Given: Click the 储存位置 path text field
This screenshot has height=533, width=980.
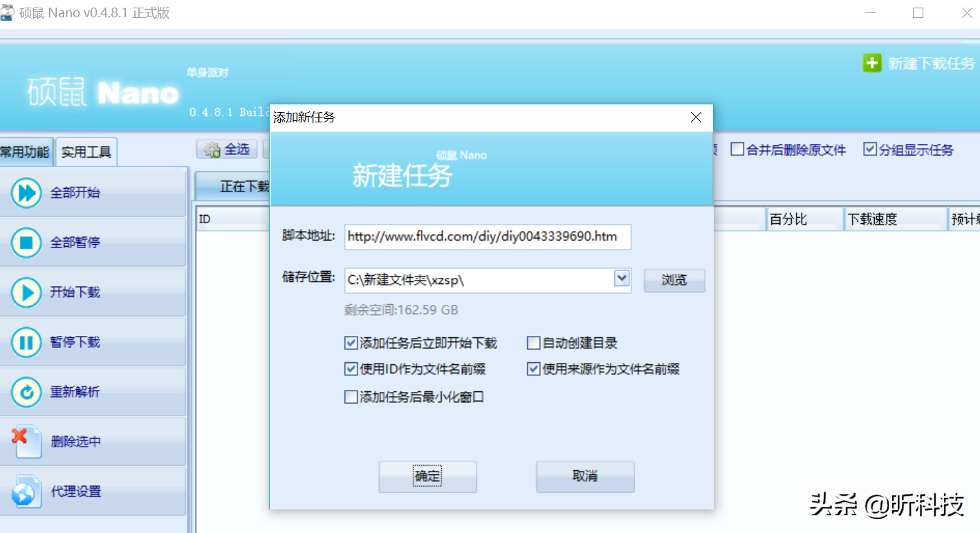Looking at the screenshot, I should click(479, 280).
